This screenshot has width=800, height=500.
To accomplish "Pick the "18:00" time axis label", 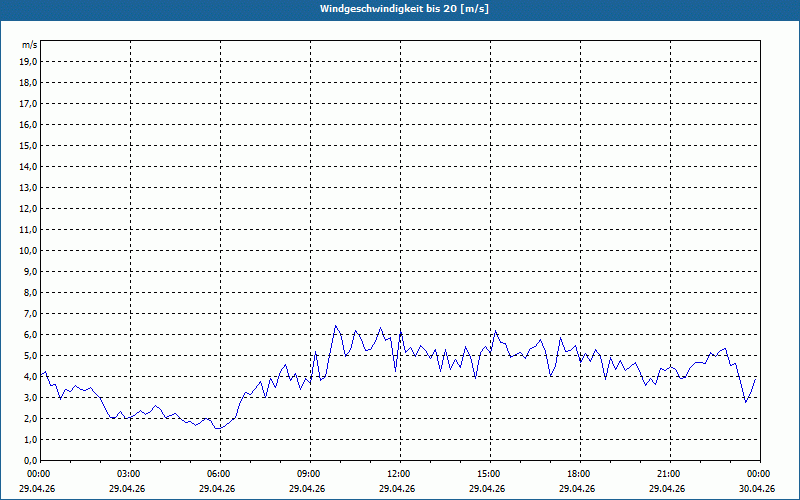I will pyautogui.click(x=580, y=474).
